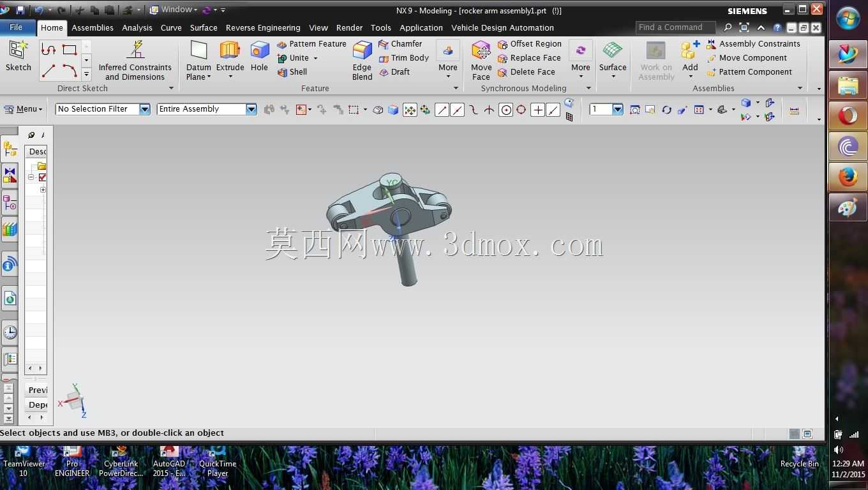Viewport: 868px width, 490px height.
Task: Toggle the snap Intersection option
Action: pos(489,110)
